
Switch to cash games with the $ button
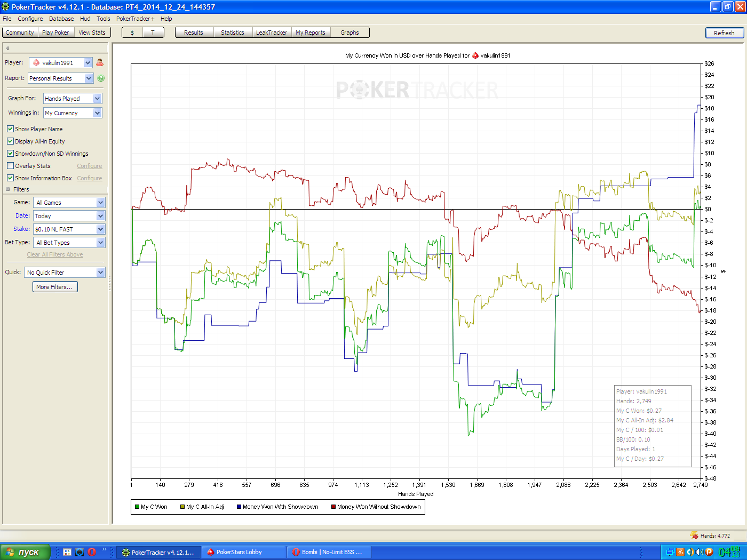point(132,33)
